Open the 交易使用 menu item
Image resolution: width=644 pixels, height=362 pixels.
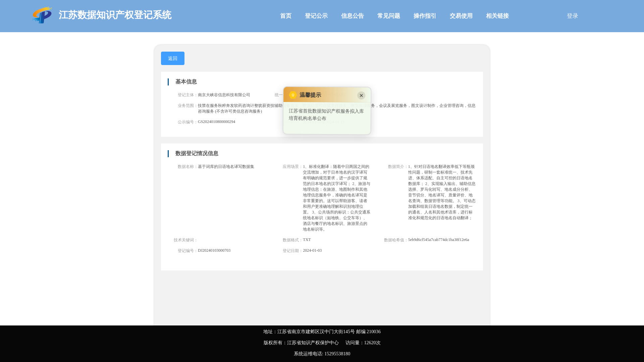point(461,16)
